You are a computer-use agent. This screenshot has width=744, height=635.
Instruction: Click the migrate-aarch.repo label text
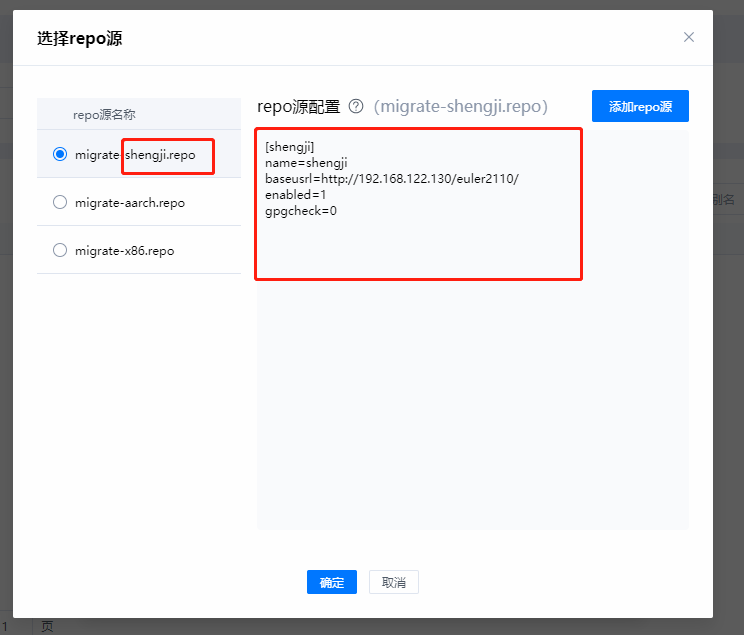click(130, 203)
